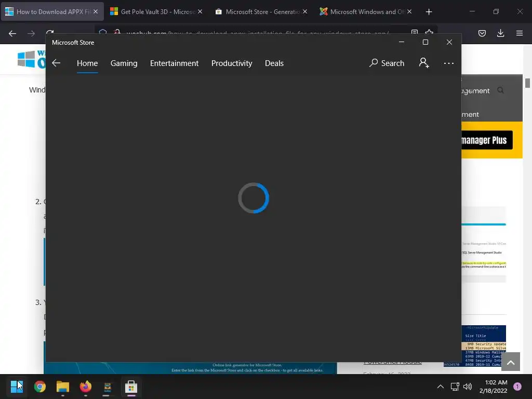Open the volume tray icon
The height and width of the screenshot is (399, 532).
tap(468, 387)
